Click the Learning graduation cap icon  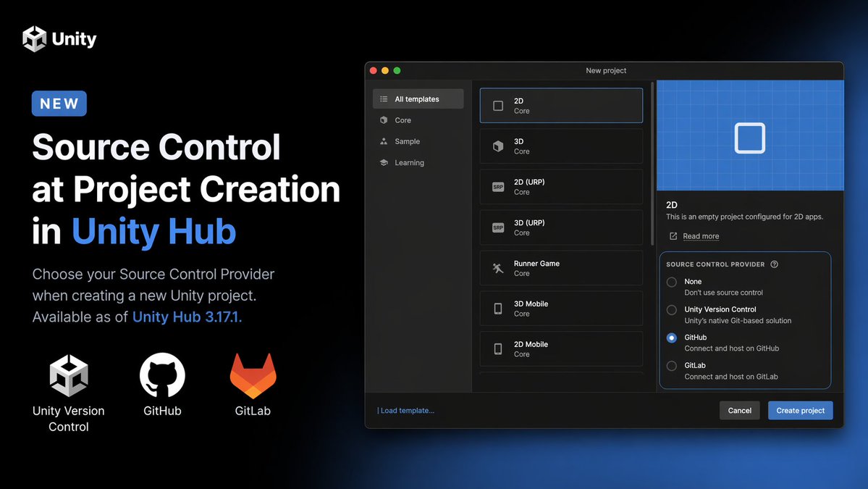(x=384, y=162)
